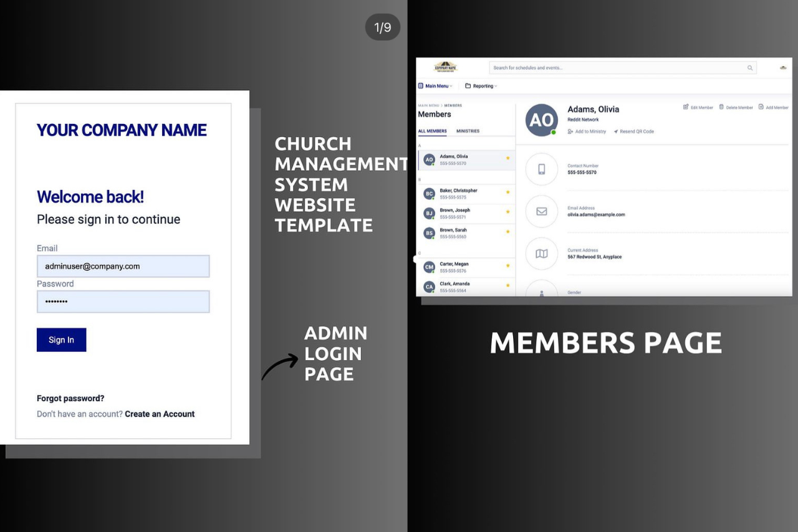
Task: Toggle the favorite star for Carter, Megan
Action: pos(507,265)
